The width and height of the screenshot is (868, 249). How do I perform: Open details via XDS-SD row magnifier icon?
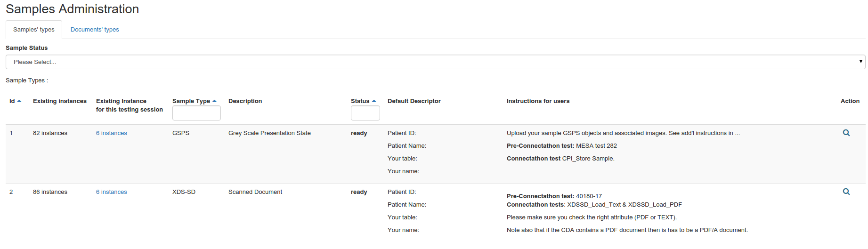point(846,192)
